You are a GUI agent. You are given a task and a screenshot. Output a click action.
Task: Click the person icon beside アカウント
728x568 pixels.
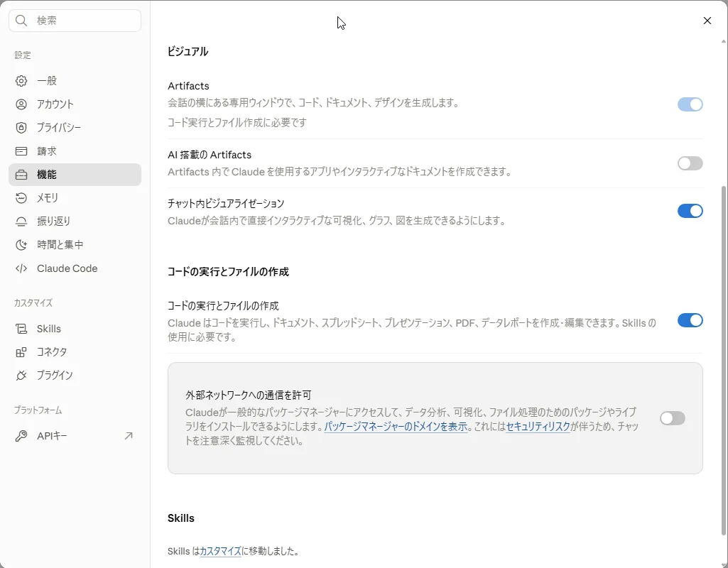point(21,104)
